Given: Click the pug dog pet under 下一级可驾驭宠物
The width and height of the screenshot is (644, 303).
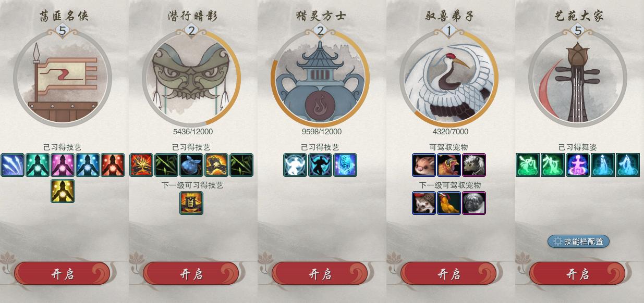Looking at the screenshot, I should (474, 203).
